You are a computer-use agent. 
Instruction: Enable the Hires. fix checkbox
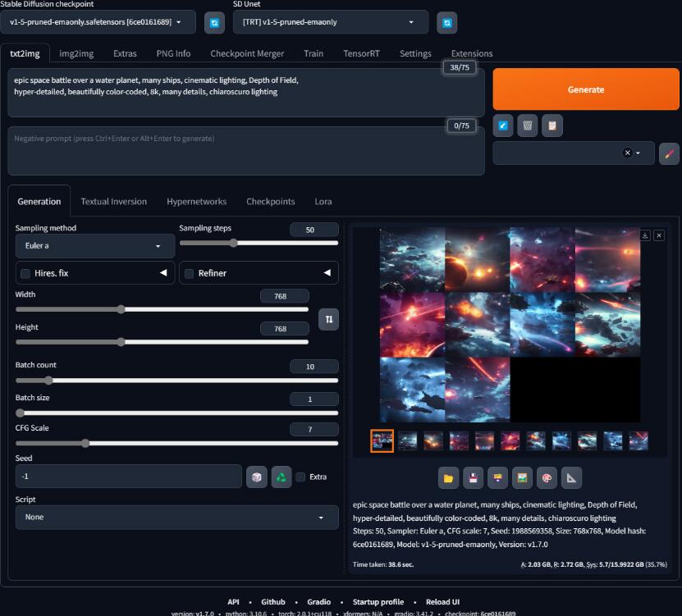pyautogui.click(x=25, y=273)
